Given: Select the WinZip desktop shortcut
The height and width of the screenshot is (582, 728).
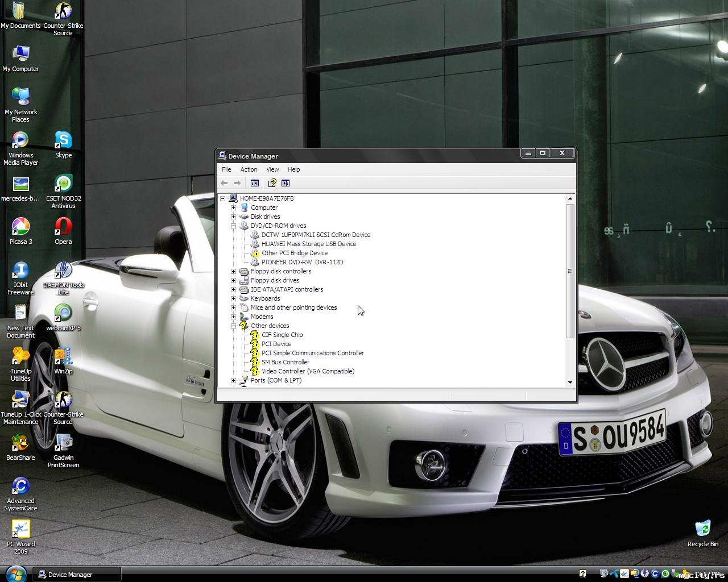Looking at the screenshot, I should 63,361.
